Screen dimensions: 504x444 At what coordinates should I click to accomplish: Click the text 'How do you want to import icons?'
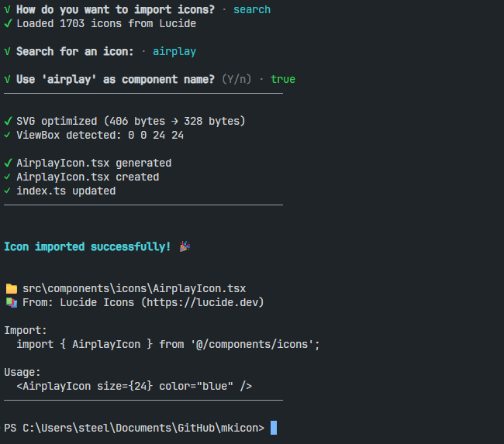116,9
